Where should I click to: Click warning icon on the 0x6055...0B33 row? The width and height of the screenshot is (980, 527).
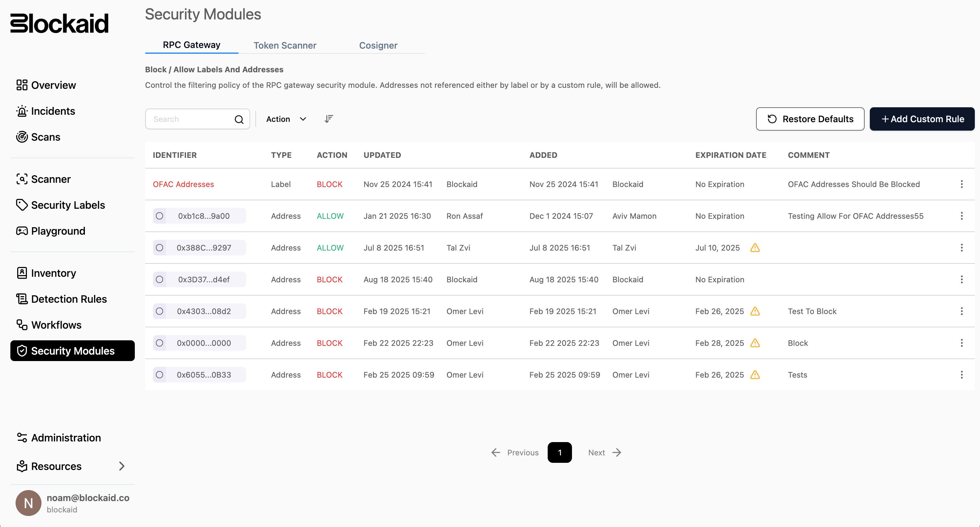pos(755,375)
